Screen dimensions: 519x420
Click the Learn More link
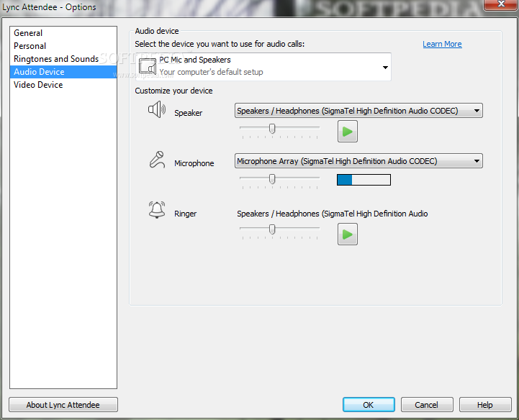click(x=442, y=44)
